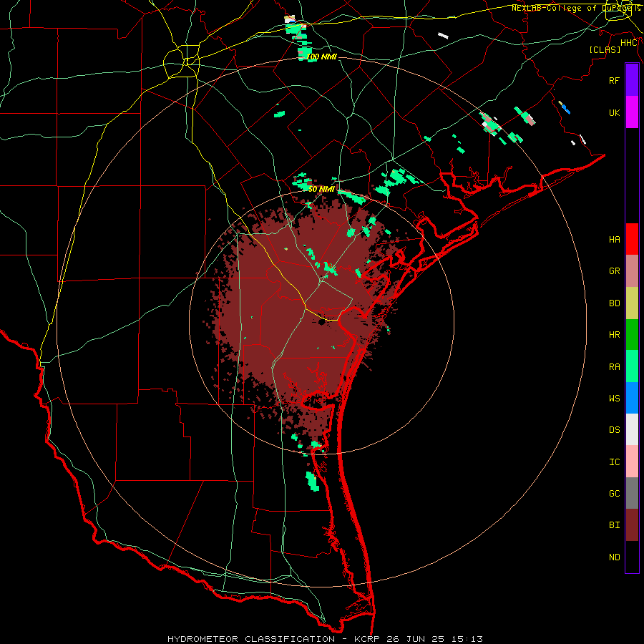
Task: Click the WS blue legend swatch
Action: point(632,398)
